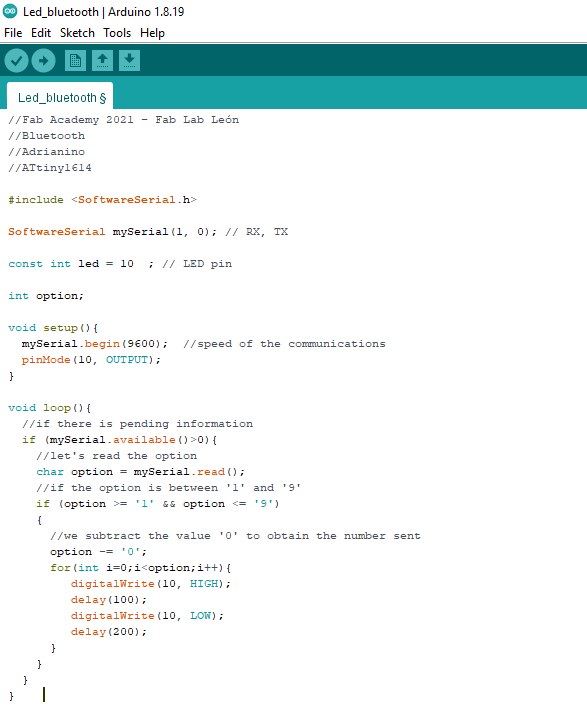Image resolution: width=587 pixels, height=722 pixels.
Task: Create a new sketch with New icon
Action: click(76, 61)
